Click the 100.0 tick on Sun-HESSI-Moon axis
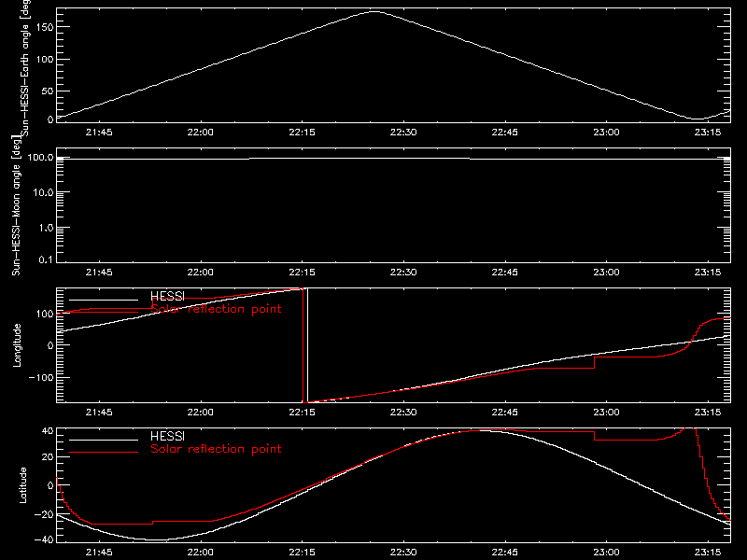747x560 pixels. pos(40,157)
